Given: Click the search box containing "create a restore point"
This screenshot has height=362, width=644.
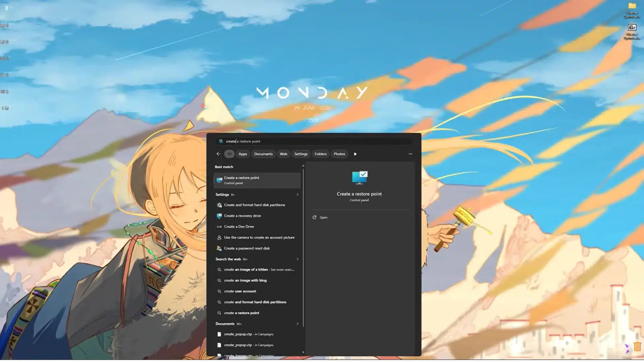Looking at the screenshot, I should (x=314, y=141).
